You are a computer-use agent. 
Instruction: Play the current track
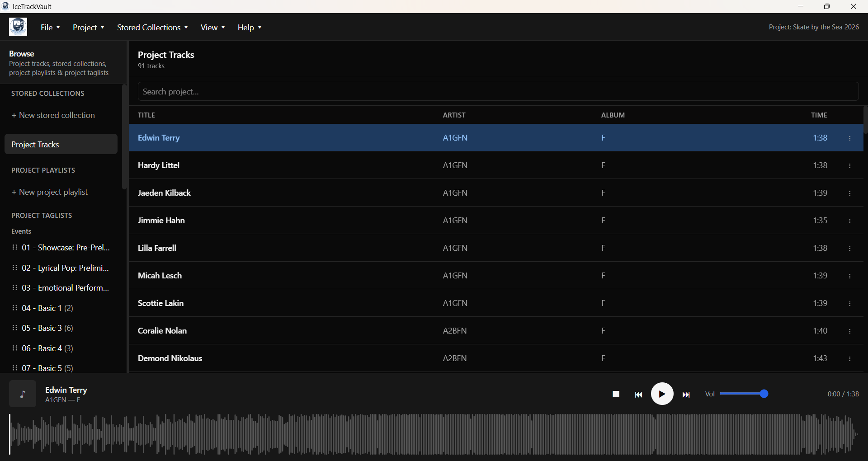pos(662,394)
